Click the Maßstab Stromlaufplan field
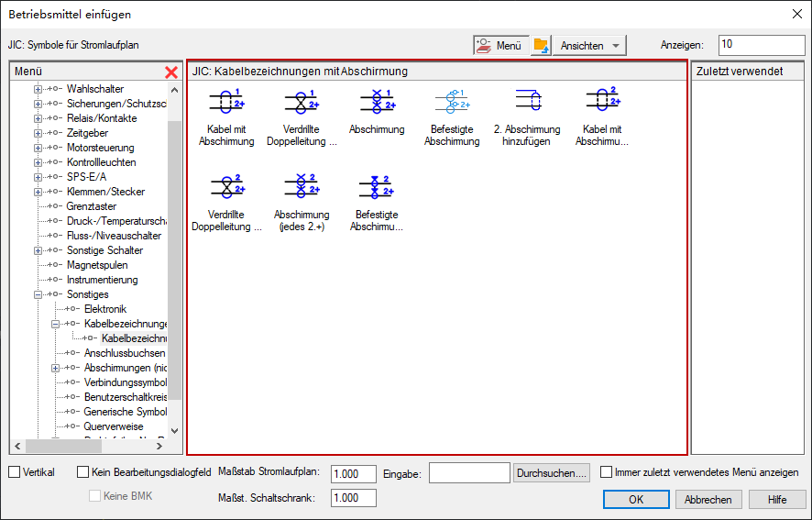The height and width of the screenshot is (520, 812). tap(354, 474)
